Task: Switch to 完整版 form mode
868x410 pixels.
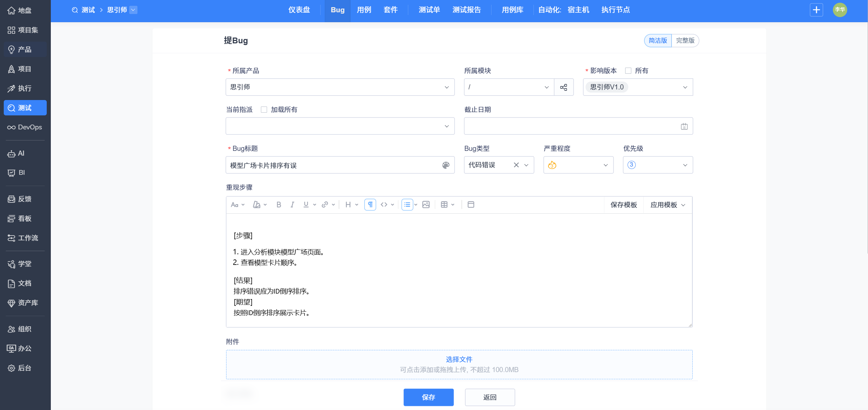Action: tap(685, 41)
